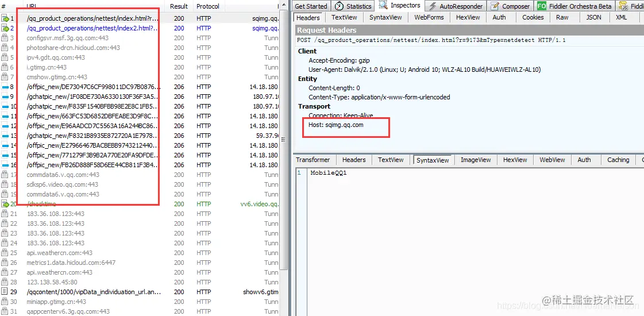Click the POST request line text
The width and height of the screenshot is (644, 316).
[431, 40]
